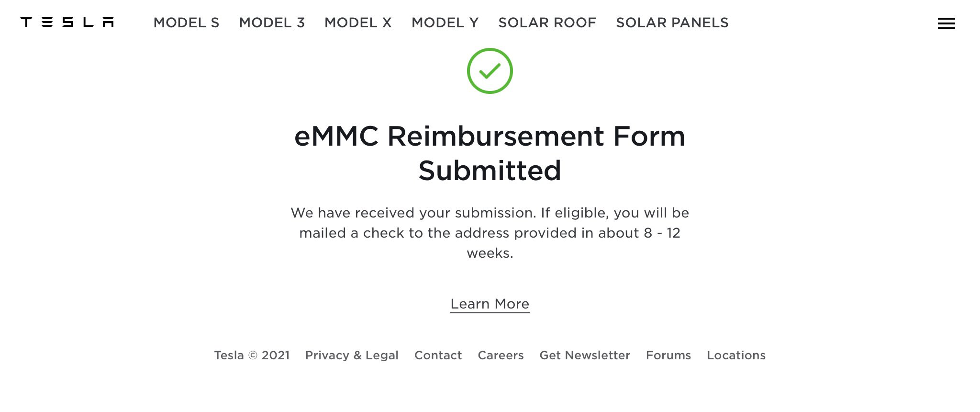Viewport: 980px width, 412px height.
Task: Open Model Y navigation item
Action: coord(445,23)
